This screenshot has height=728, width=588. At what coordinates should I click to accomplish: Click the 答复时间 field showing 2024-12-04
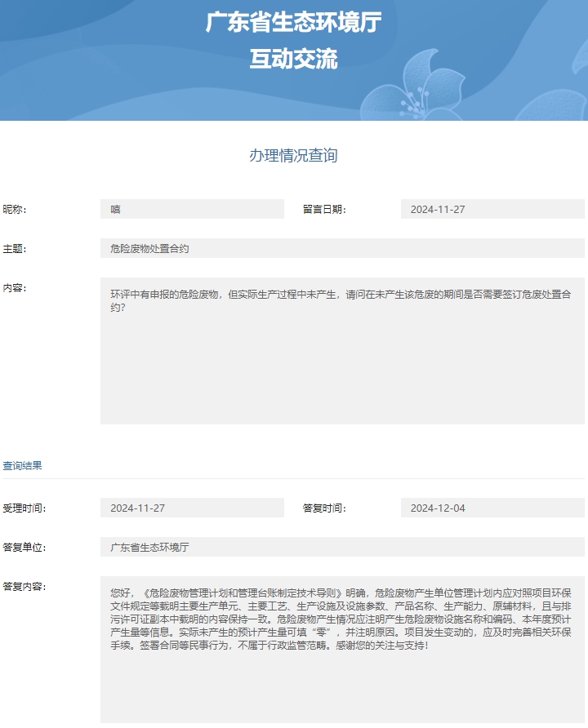[x=492, y=508]
